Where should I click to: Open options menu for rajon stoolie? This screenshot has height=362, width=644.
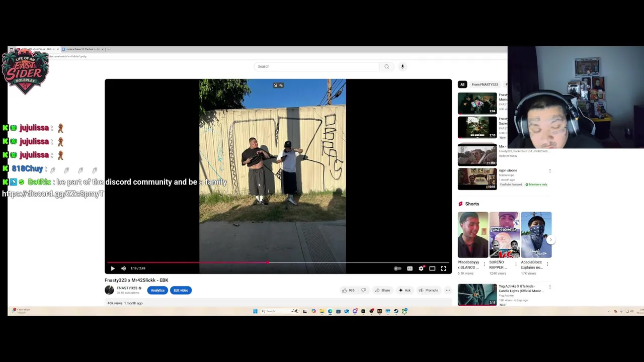point(549,171)
